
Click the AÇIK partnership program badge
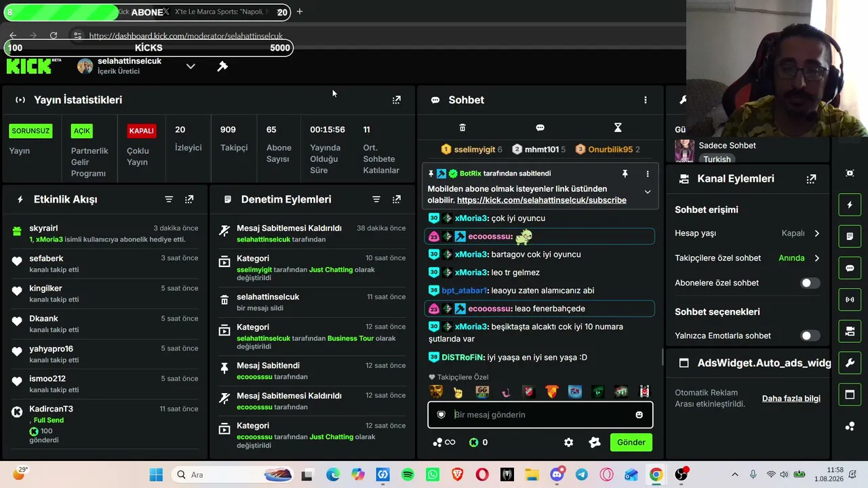(81, 131)
